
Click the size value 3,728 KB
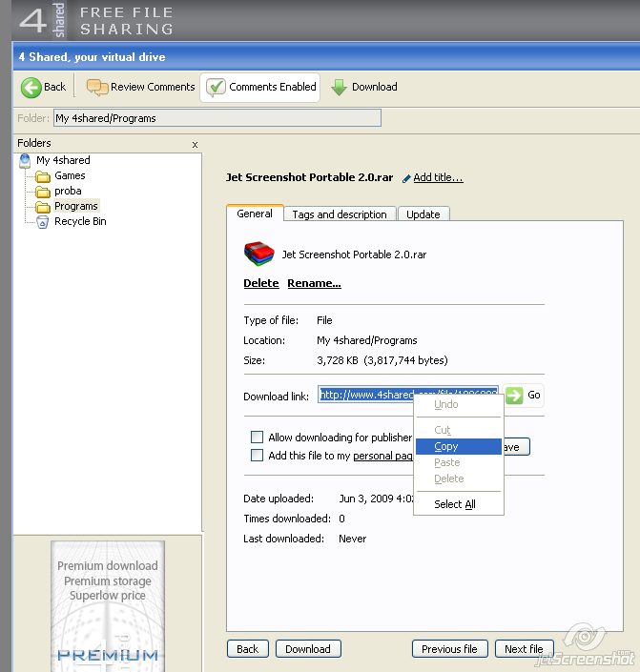pyautogui.click(x=338, y=360)
